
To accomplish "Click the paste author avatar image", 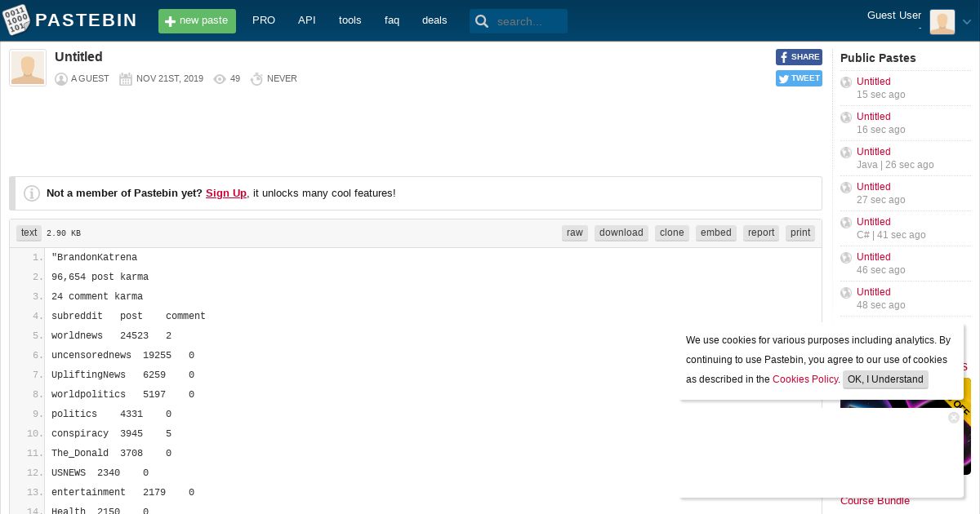I will coord(28,68).
